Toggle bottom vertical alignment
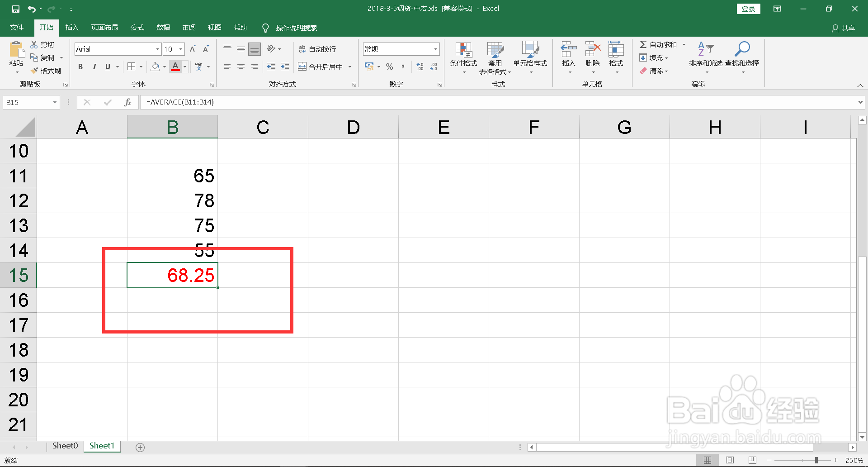 255,49
